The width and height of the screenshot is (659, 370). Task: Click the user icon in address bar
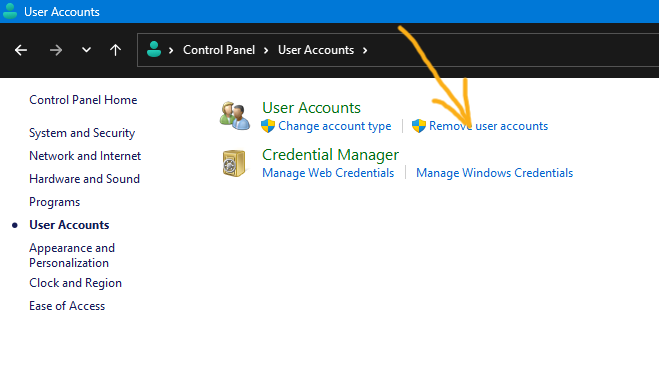pos(154,50)
